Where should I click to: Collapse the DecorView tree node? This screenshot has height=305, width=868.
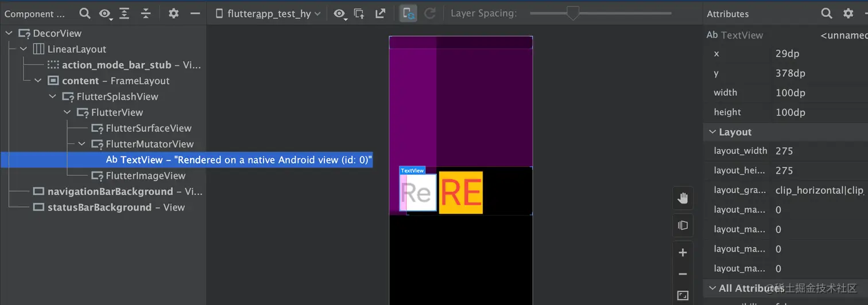pos(9,33)
